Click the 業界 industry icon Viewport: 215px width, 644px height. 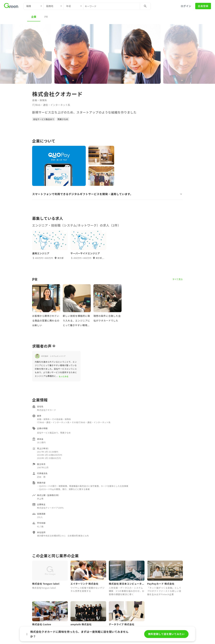34,416
